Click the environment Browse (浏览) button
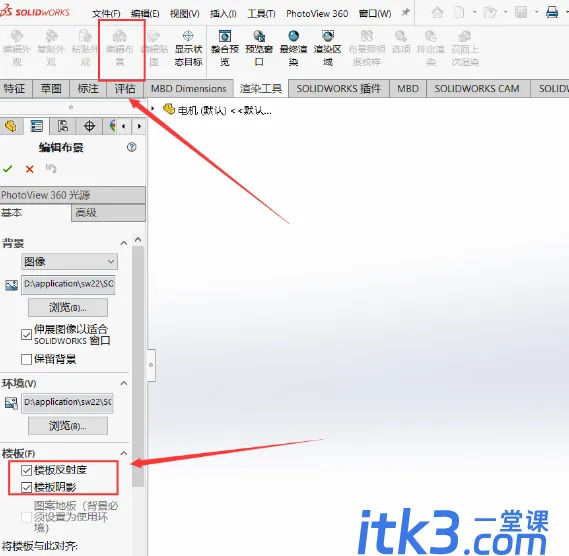The image size is (569, 556). coord(68,426)
